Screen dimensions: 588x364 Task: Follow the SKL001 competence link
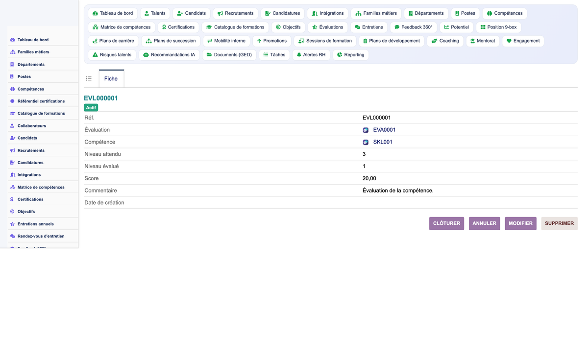coord(383,142)
